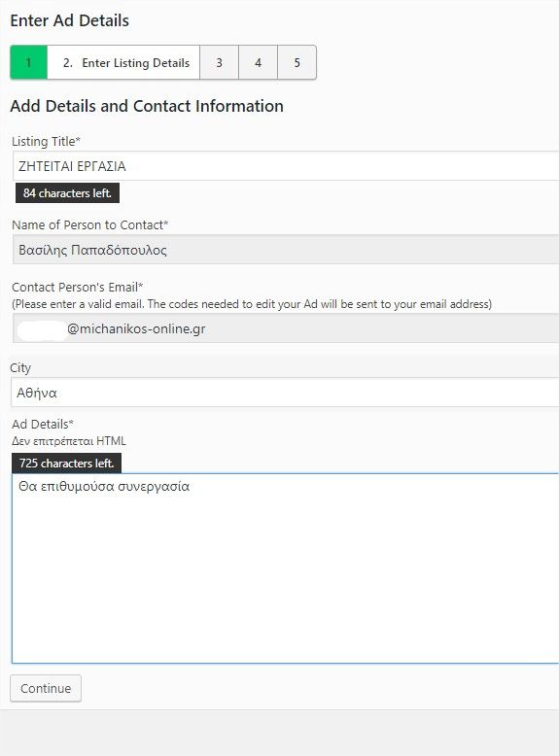Click the City label
This screenshot has width=559, height=756.
[20, 368]
